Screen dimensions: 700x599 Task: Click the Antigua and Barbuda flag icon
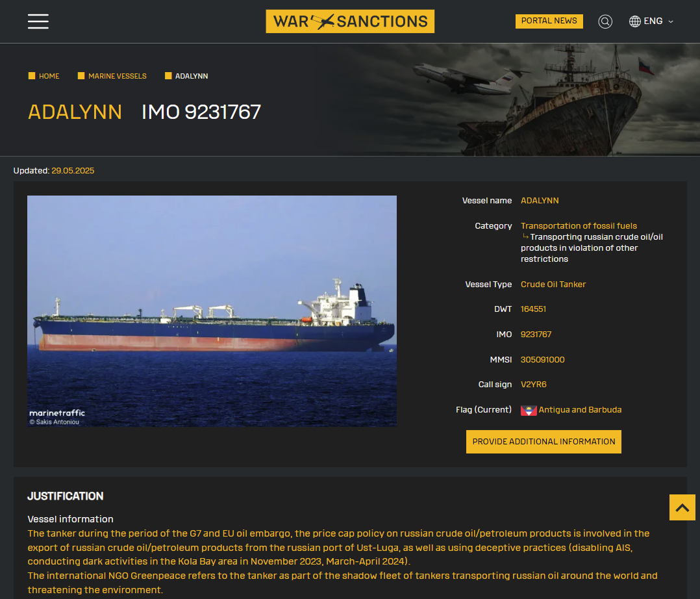coord(529,411)
